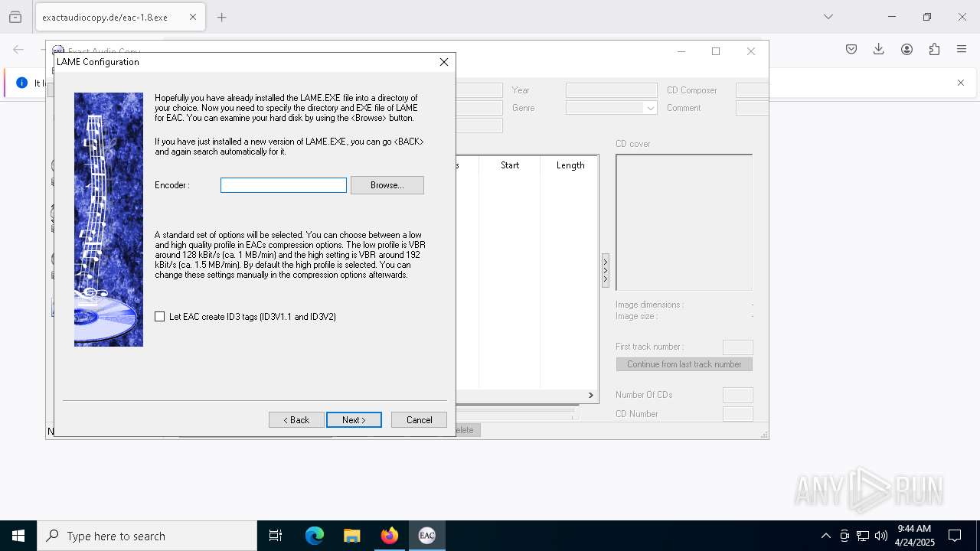Open Firefox downloads panel

pyautogui.click(x=879, y=49)
